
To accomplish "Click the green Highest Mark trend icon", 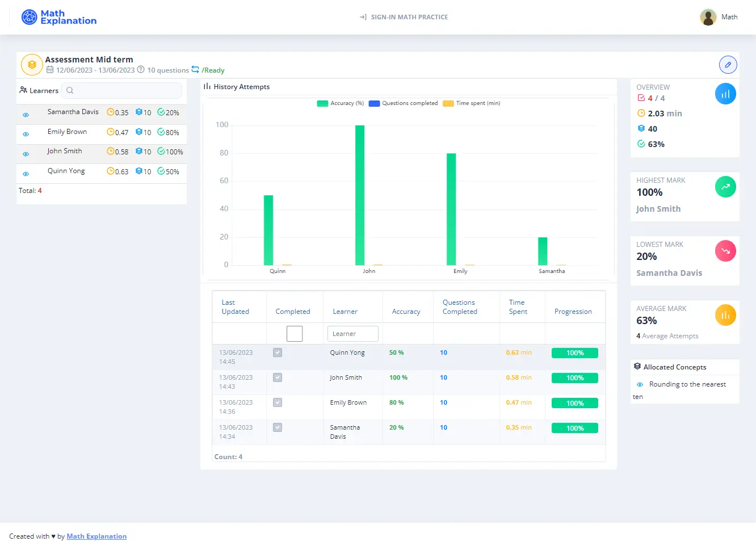I will coord(725,187).
